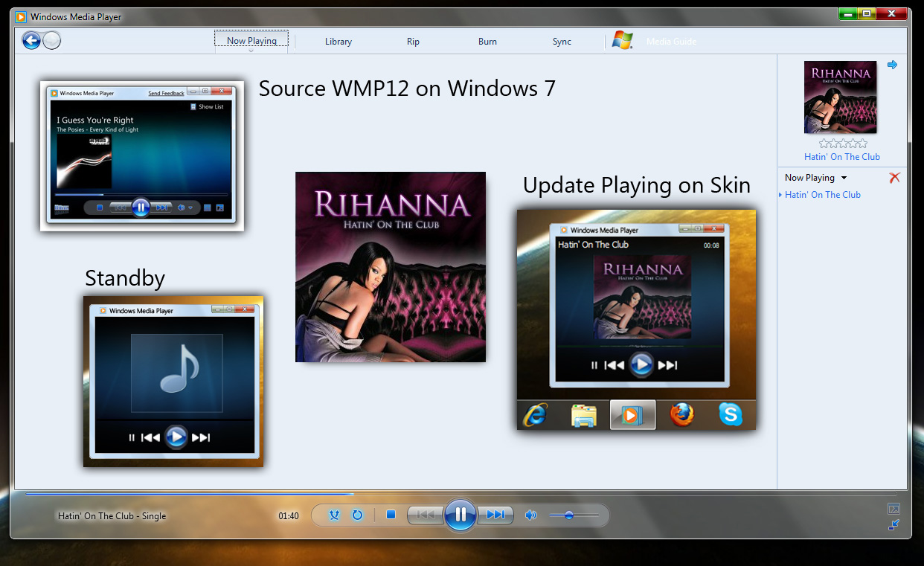Click Next in the Standby skin preview
Viewport: 924px width, 566px height.
[x=201, y=437]
